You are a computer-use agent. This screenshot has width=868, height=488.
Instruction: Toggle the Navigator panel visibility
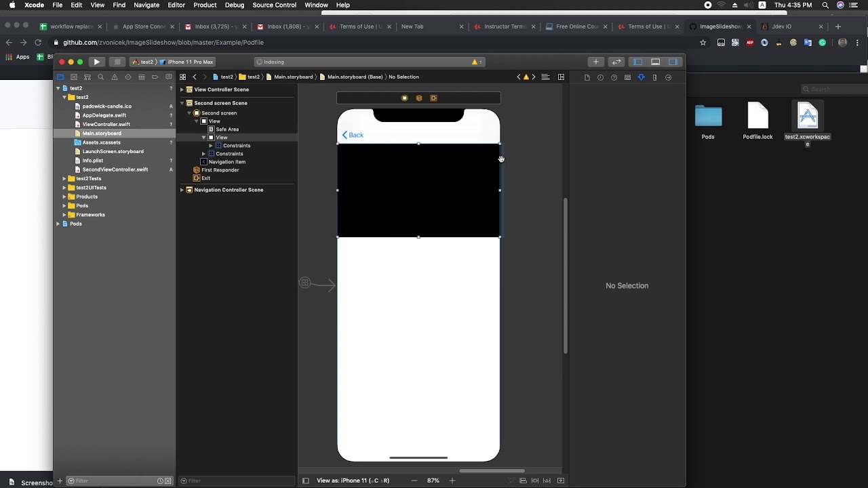tap(637, 62)
